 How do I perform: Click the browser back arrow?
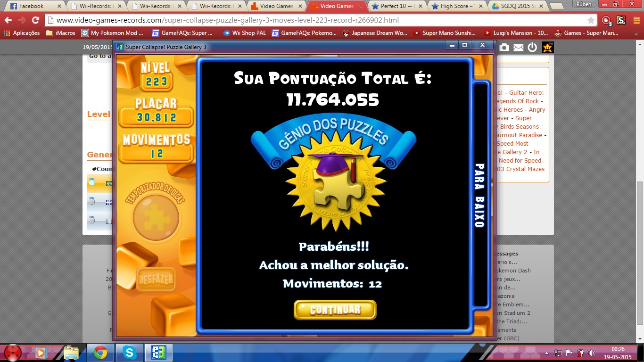point(8,20)
